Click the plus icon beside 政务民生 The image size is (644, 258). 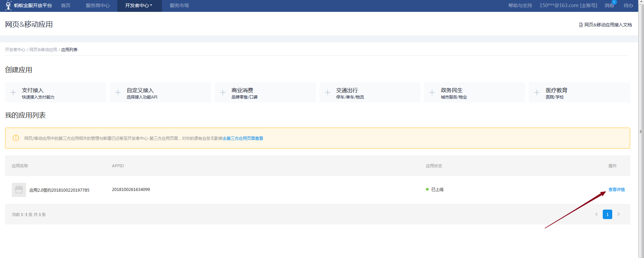pyautogui.click(x=432, y=92)
